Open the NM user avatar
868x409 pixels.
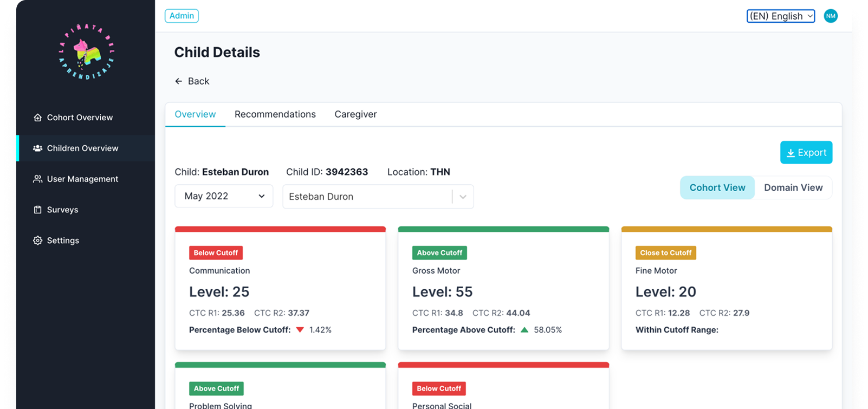830,16
